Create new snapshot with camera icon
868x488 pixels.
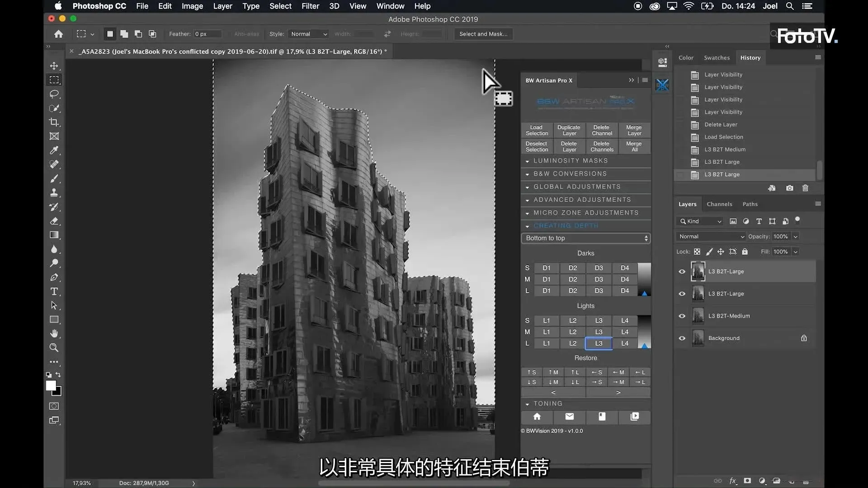click(789, 188)
